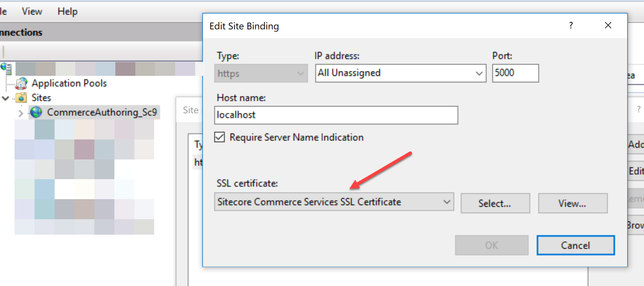Screen dimensions: 644x286
Task: Click the CommerceAuthoring_Sc9 globe icon
Action: [36, 112]
